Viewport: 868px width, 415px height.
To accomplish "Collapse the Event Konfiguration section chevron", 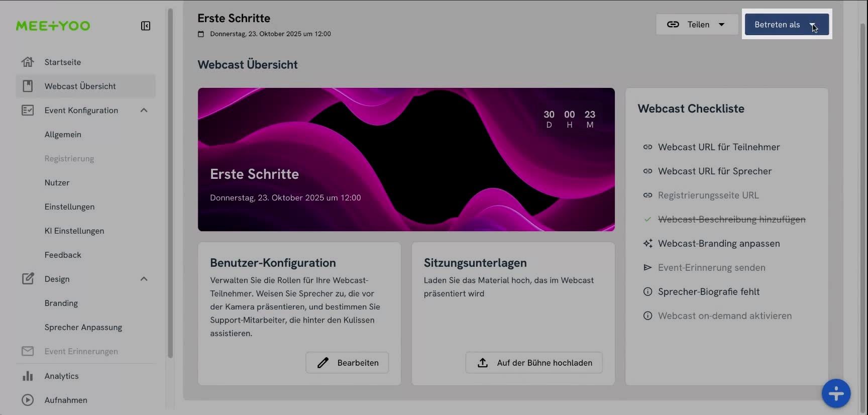I will tap(144, 110).
